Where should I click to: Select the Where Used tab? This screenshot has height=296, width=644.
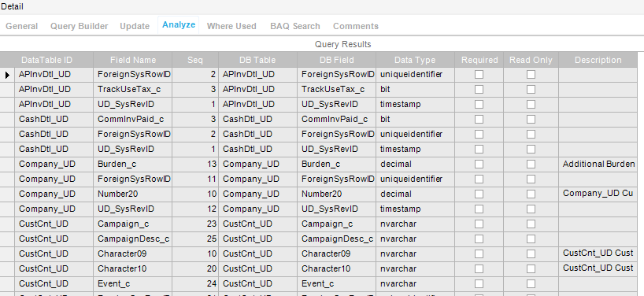231,26
